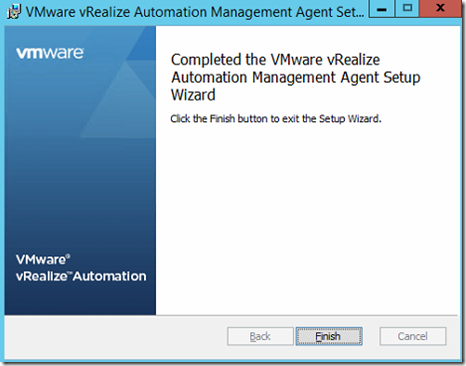466x366 pixels.
Task: Click the greyed-out Back button
Action: [x=260, y=336]
